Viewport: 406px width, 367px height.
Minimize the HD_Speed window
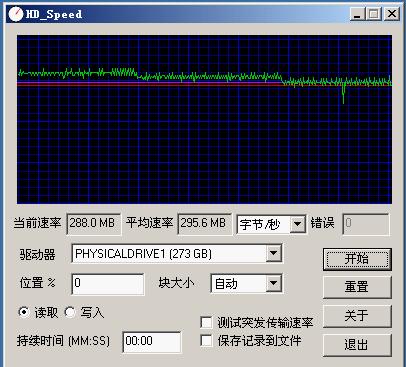(357, 14)
